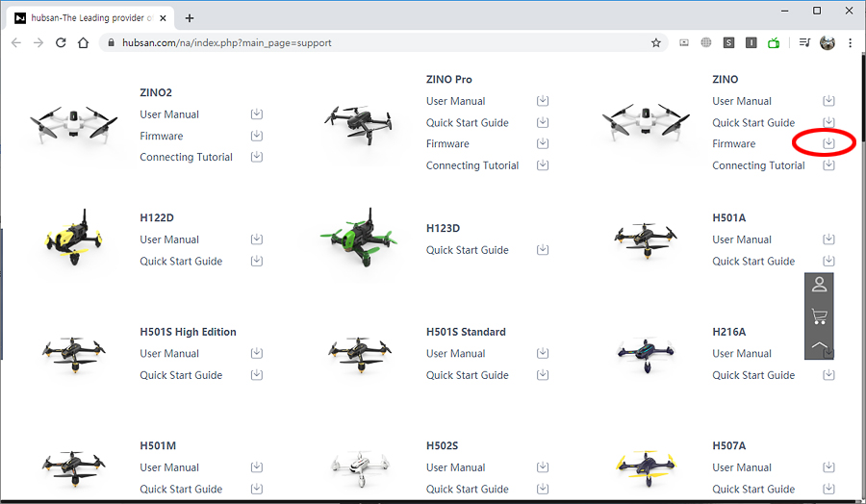866x504 pixels.
Task: Open ZINO Firmware text link
Action: coord(733,143)
